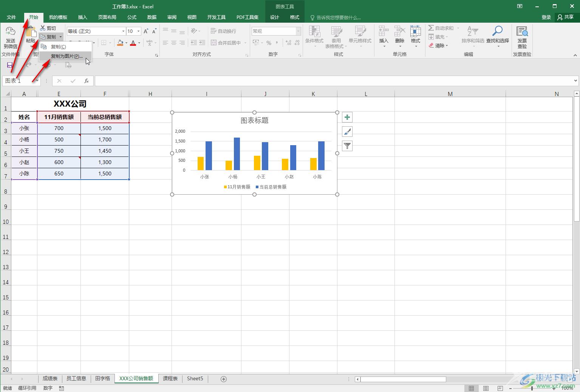
Task: Click the Paste clipboard icon
Action: pos(31,32)
